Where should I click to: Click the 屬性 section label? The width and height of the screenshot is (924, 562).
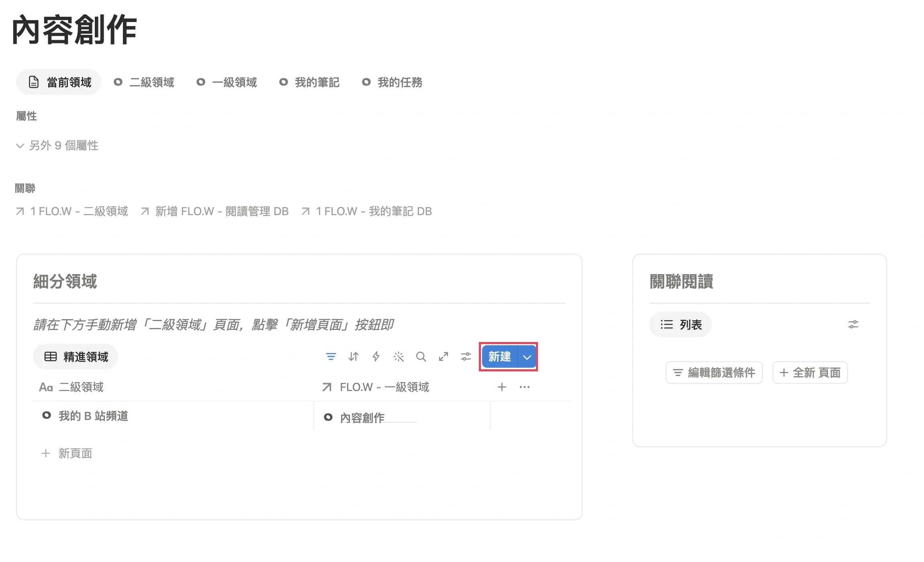coord(27,116)
